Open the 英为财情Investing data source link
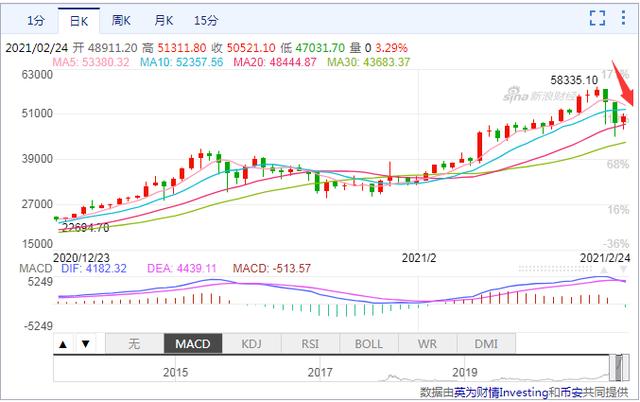Viewport: 640px width, 402px height. [x=496, y=392]
